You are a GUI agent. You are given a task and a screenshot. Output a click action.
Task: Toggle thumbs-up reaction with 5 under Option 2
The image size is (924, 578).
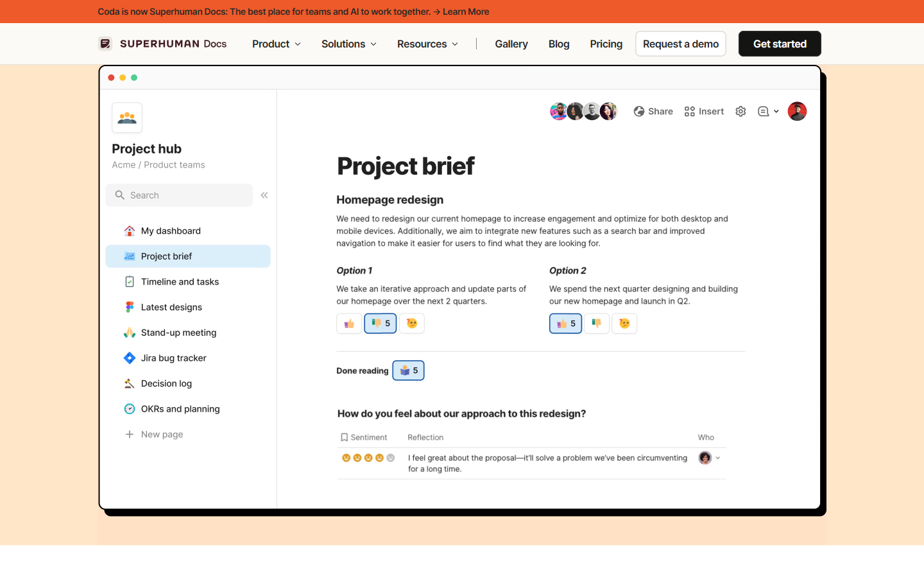tap(566, 324)
